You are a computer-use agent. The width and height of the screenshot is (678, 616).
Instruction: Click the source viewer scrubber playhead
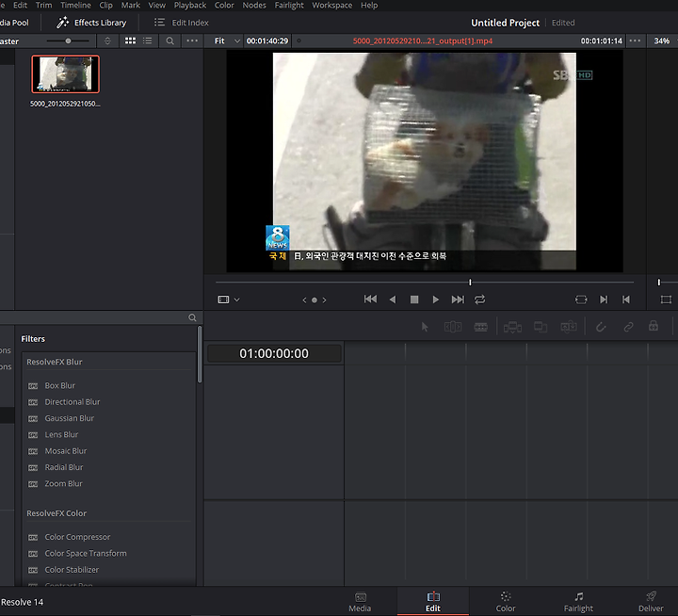pyautogui.click(x=470, y=282)
